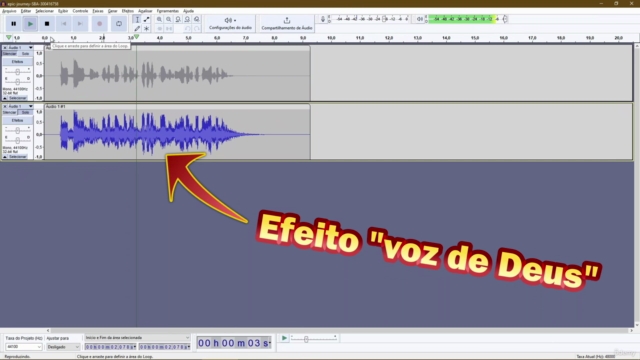Start recording with the Record button

100,24
